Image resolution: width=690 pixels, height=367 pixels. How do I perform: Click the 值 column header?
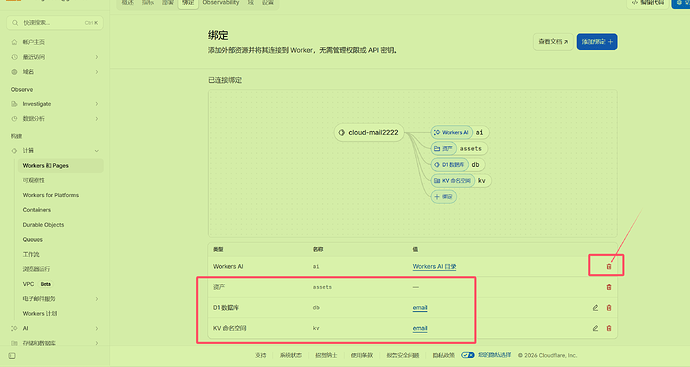pyautogui.click(x=415, y=249)
